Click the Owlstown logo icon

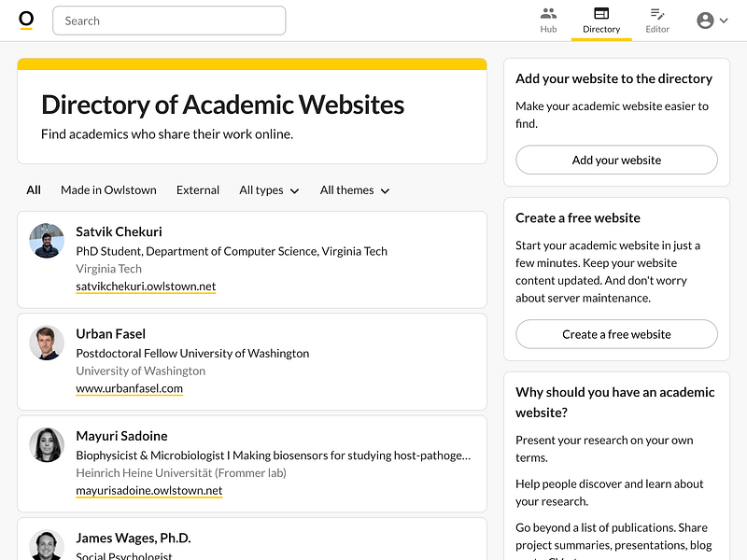click(26, 21)
